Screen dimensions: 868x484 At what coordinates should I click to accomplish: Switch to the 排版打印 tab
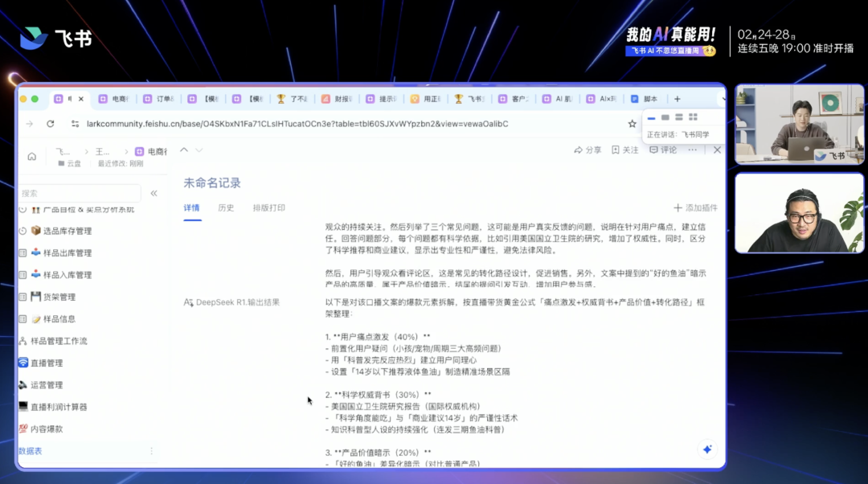(269, 207)
